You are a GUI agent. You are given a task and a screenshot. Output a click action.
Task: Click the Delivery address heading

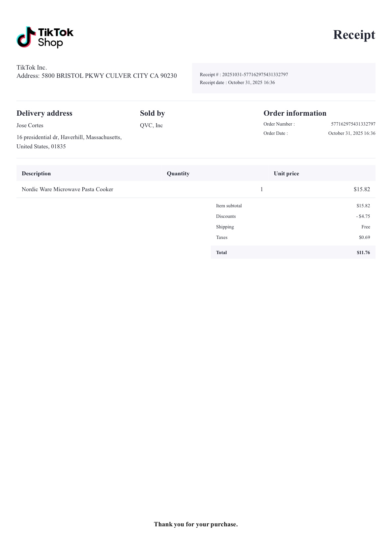coord(44,113)
